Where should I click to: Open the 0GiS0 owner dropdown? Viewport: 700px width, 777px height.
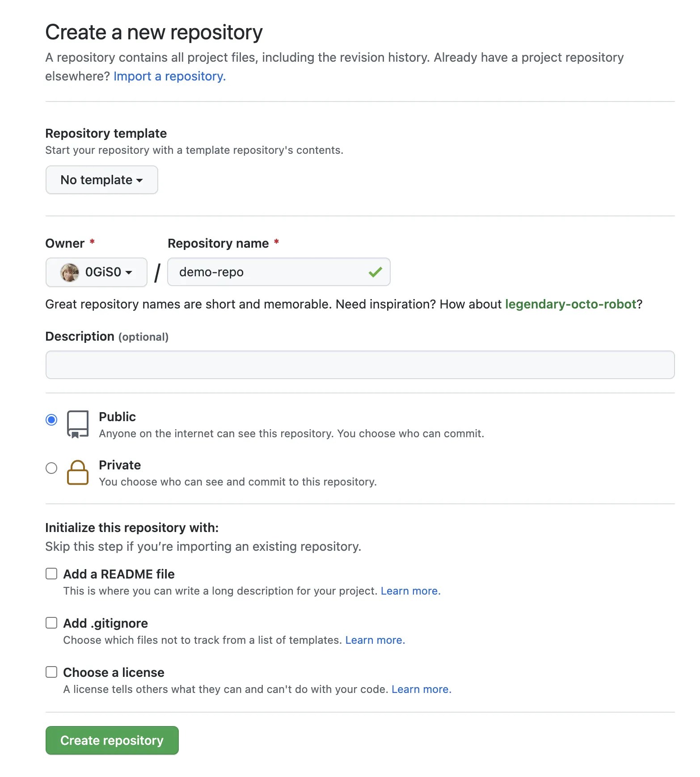(x=97, y=272)
